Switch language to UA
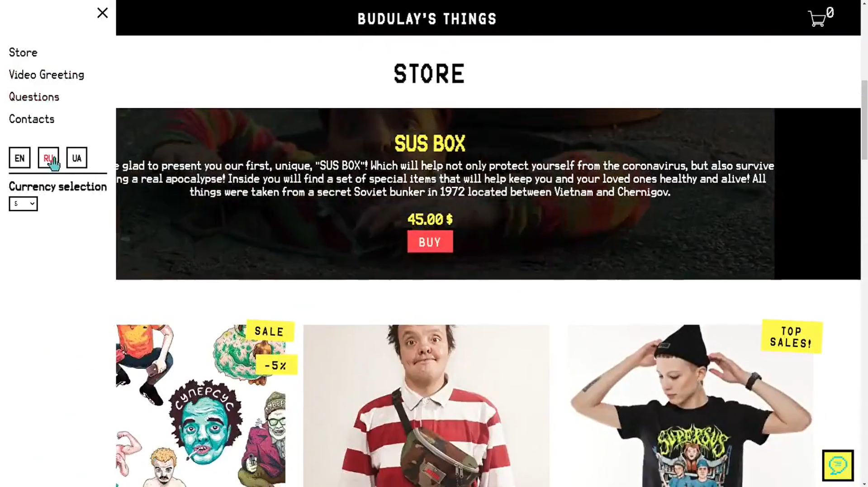 [77, 158]
